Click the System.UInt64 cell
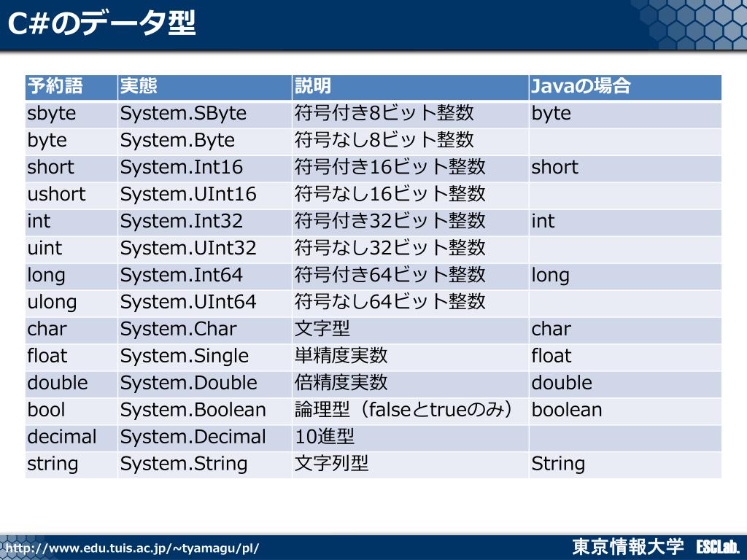747x560 pixels. [204, 303]
